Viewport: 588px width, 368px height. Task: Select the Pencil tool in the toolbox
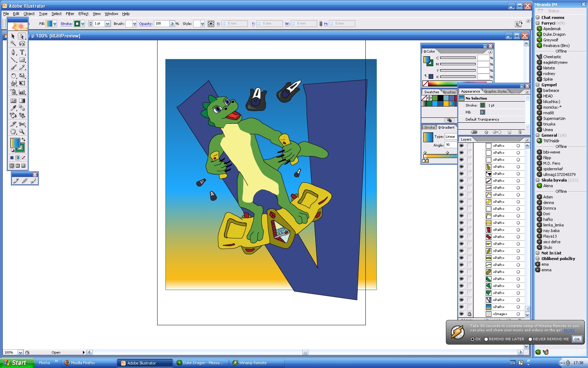tap(22, 67)
